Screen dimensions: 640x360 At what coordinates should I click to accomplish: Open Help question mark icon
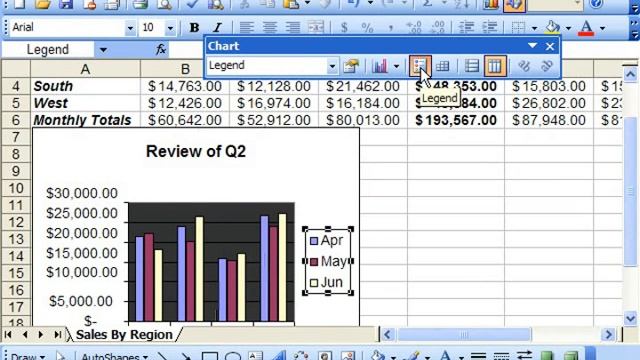pyautogui.click(x=596, y=4)
